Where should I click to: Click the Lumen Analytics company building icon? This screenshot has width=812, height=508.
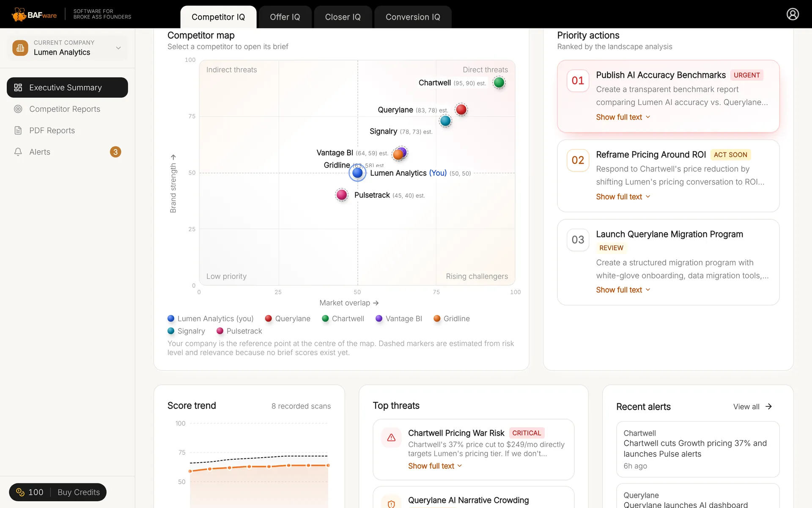pos(20,48)
